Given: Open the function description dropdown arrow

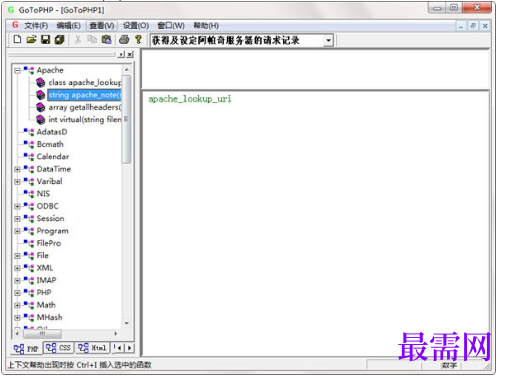Looking at the screenshot, I should 328,41.
